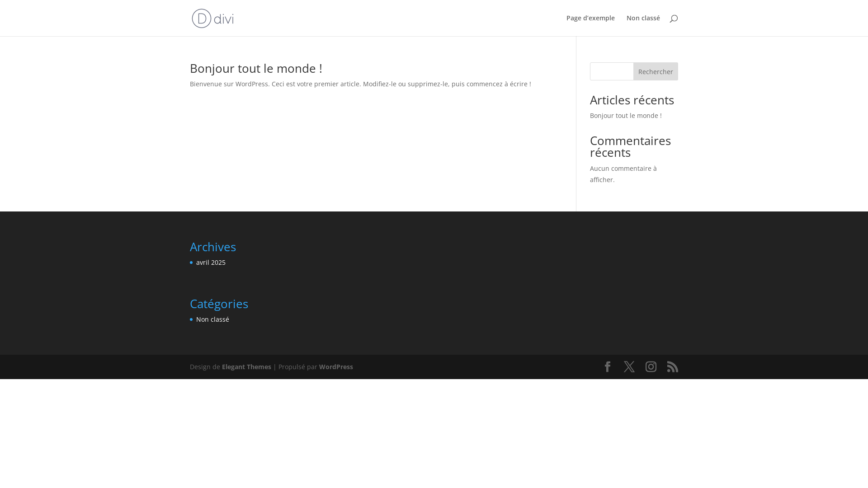Open the Non classé category in footer
This screenshot has width=868, height=488.
(212, 319)
